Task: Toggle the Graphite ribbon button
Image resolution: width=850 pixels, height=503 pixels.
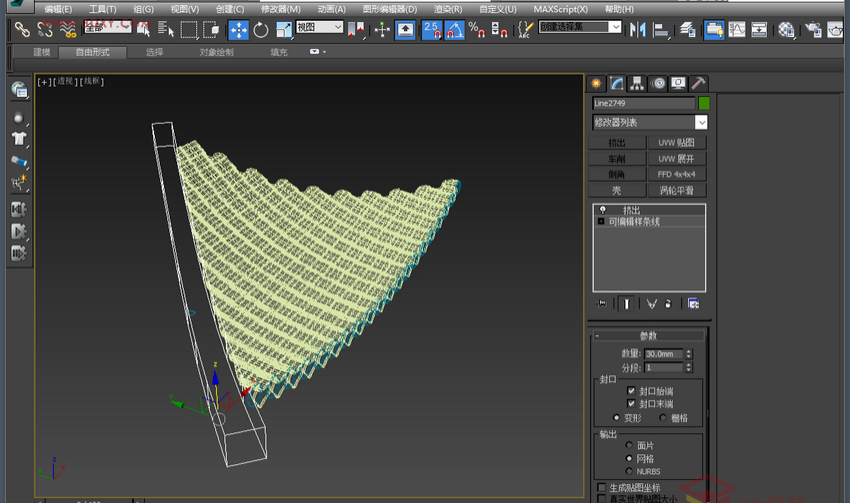Action: point(714,29)
